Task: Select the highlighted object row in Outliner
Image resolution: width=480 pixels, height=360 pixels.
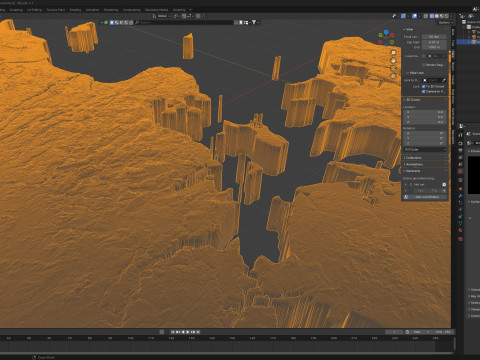Action: (468, 42)
